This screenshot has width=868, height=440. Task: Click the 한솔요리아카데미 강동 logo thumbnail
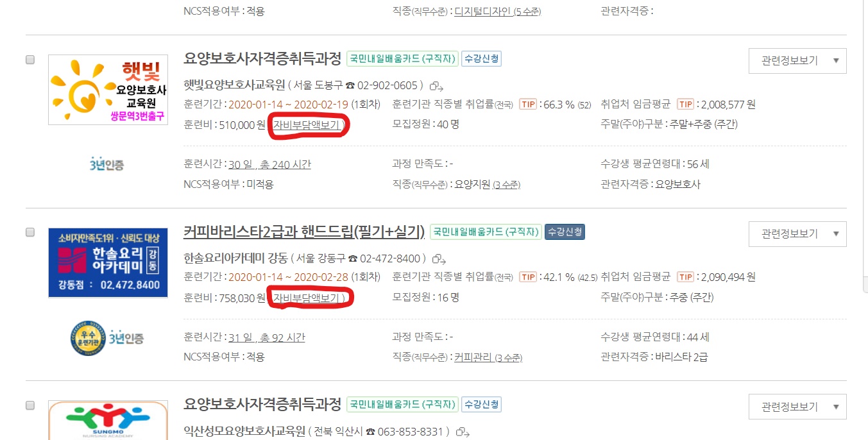[108, 263]
